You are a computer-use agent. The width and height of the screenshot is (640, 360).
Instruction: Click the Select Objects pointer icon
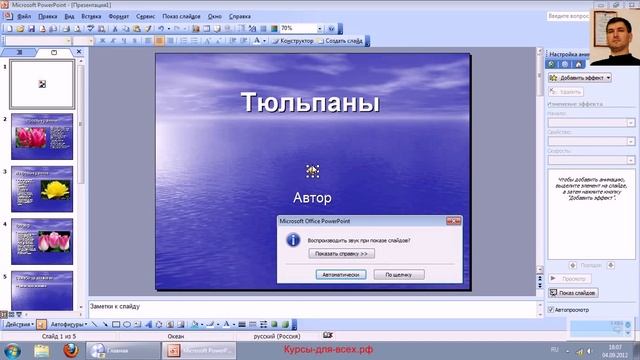pyautogui.click(x=41, y=324)
